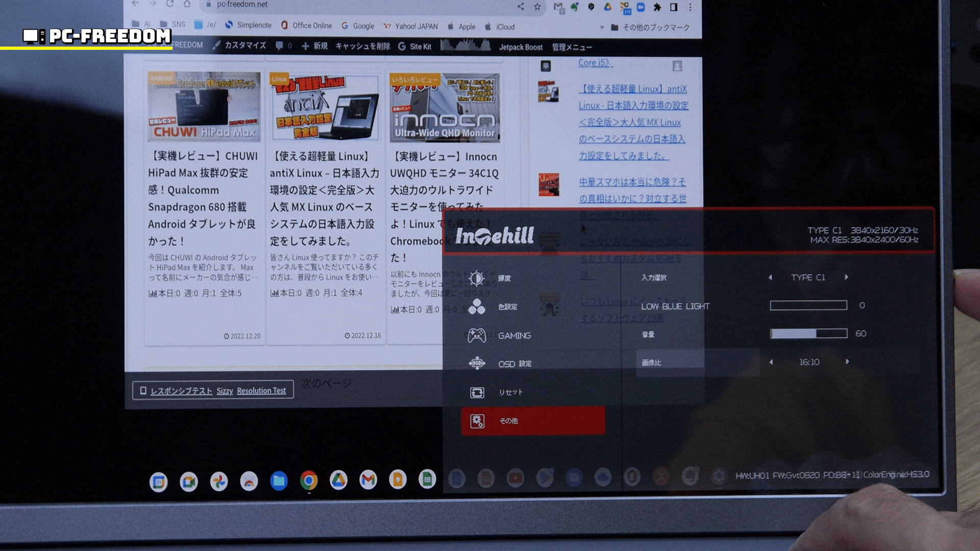
Task: Open the color settings (色設定) icon
Action: [x=477, y=307]
